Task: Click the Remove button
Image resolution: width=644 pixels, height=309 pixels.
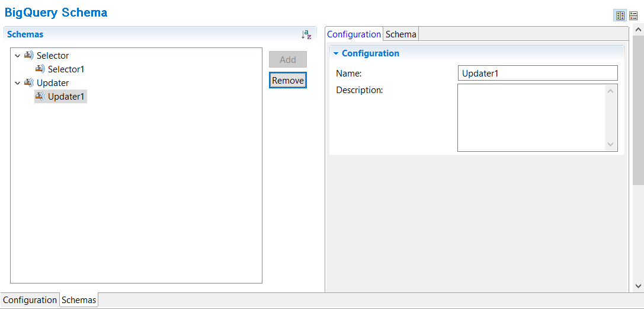Action: [x=288, y=80]
